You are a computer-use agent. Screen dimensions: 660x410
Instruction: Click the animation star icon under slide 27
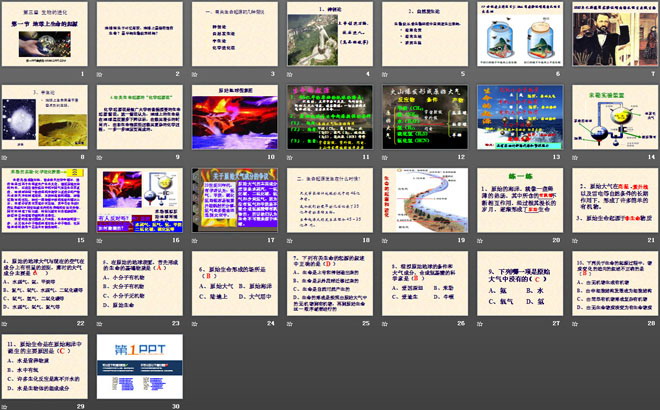(480, 324)
